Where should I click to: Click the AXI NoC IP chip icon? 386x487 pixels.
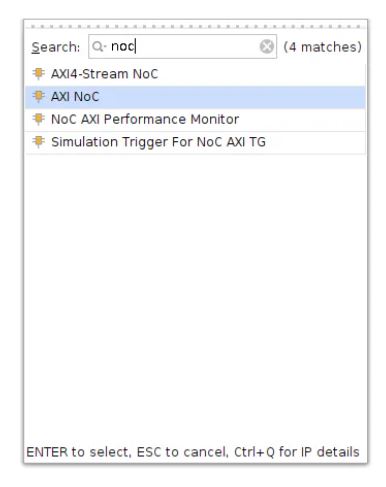tap(39, 96)
